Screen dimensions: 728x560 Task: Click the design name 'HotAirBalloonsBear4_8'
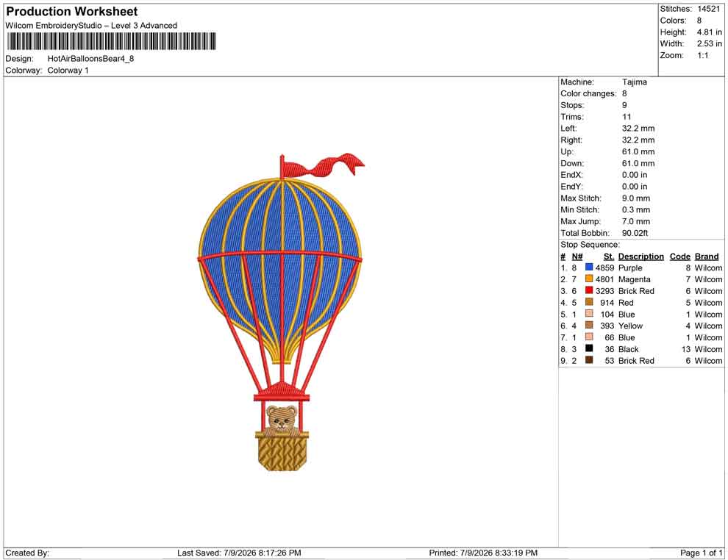point(90,59)
